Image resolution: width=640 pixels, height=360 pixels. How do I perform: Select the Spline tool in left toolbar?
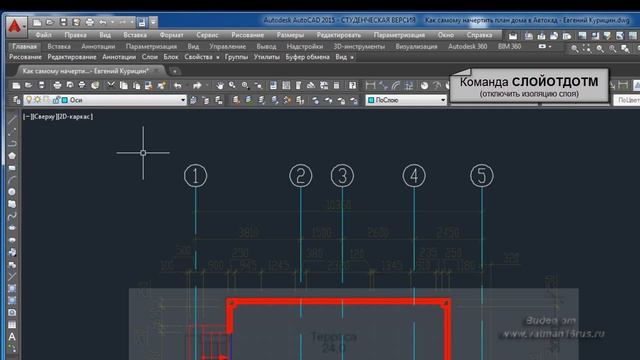click(x=12, y=216)
